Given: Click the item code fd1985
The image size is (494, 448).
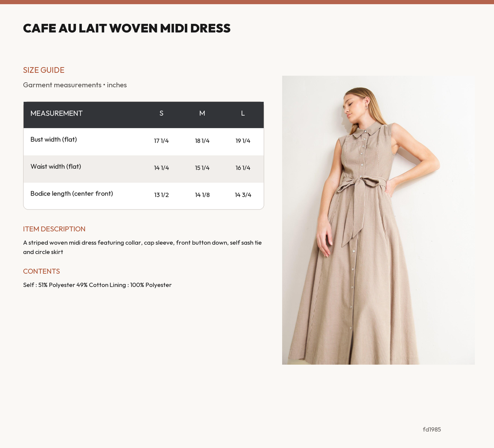Looking at the screenshot, I should coord(432,429).
